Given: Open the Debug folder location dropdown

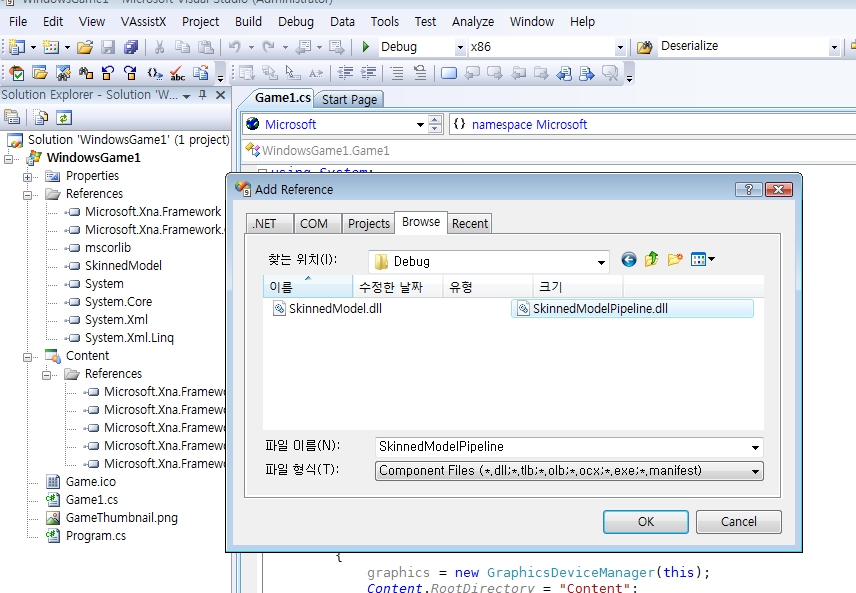Looking at the screenshot, I should pyautogui.click(x=601, y=262).
